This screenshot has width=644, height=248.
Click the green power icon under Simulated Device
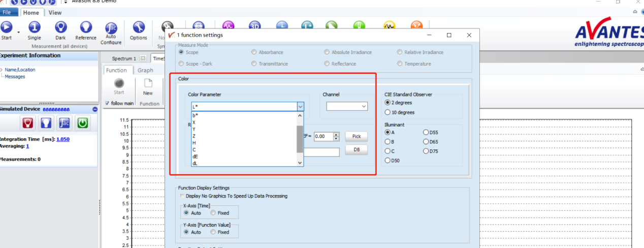click(x=82, y=123)
